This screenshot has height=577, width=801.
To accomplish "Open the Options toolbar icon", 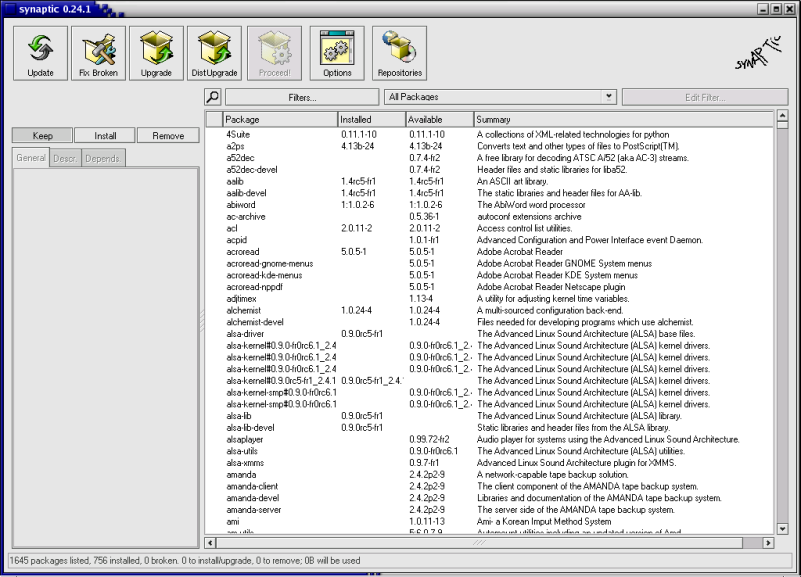I will [x=337, y=54].
